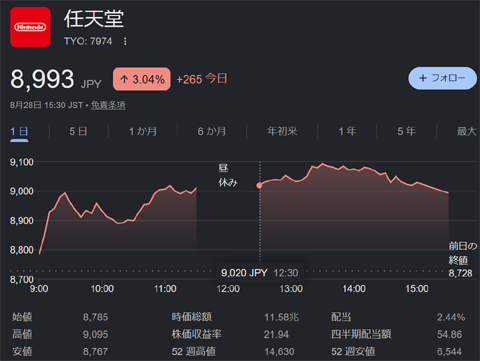Switch to the 1年 chart tab

[x=347, y=131]
